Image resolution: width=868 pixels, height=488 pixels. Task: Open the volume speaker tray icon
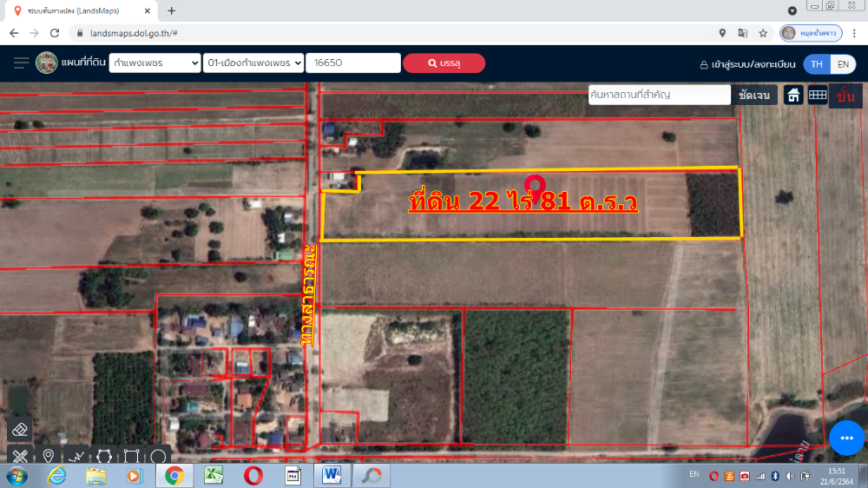(791, 476)
